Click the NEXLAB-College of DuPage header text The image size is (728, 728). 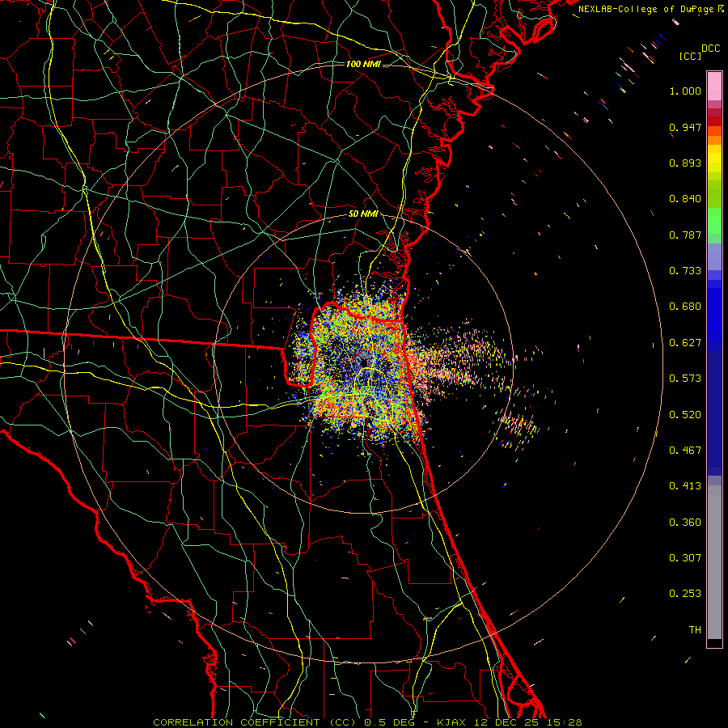click(647, 9)
